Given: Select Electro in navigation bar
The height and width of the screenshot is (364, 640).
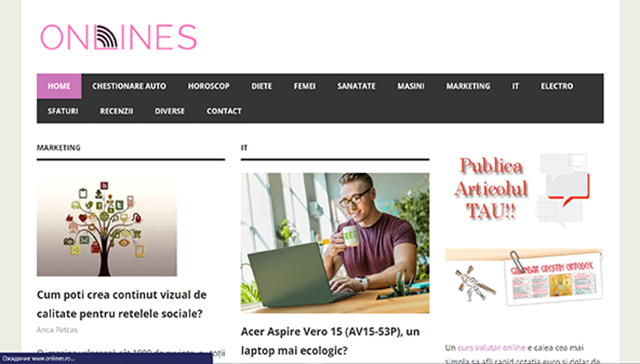Looking at the screenshot, I should coord(557,86).
